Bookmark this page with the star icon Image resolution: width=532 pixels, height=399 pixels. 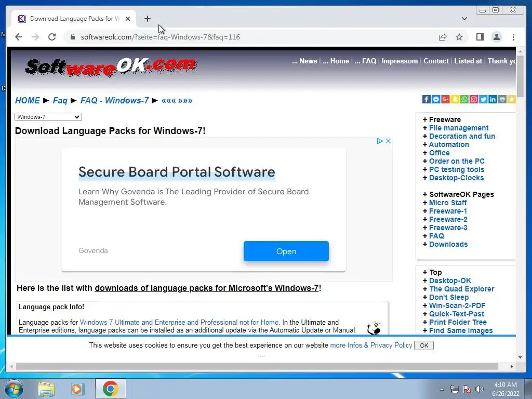pyautogui.click(x=459, y=37)
